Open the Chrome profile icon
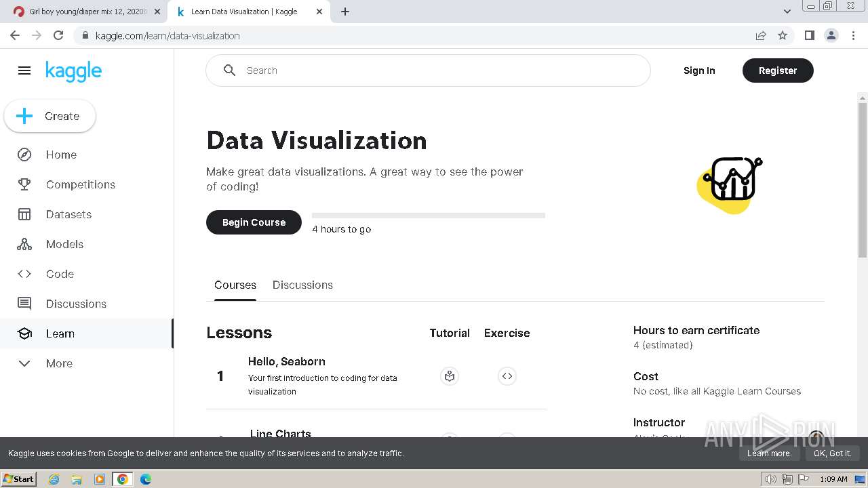The width and height of the screenshot is (868, 488). pos(831,35)
